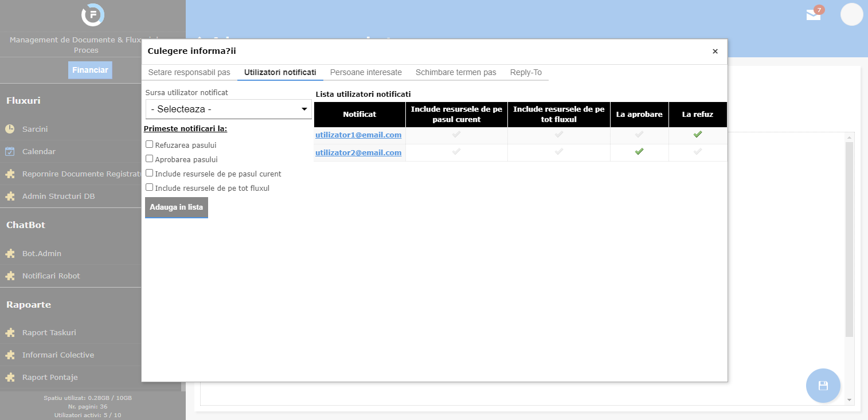Click the Notificat column header
This screenshot has height=420, width=868.
coord(359,115)
